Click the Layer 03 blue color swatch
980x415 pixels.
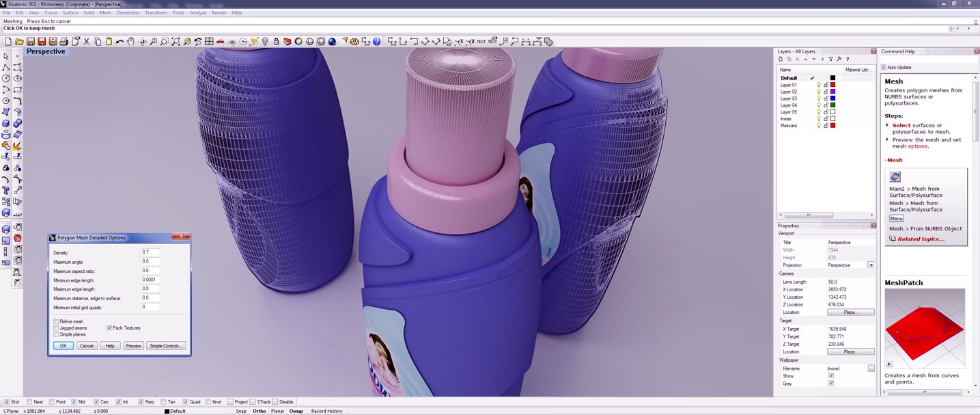coord(832,98)
